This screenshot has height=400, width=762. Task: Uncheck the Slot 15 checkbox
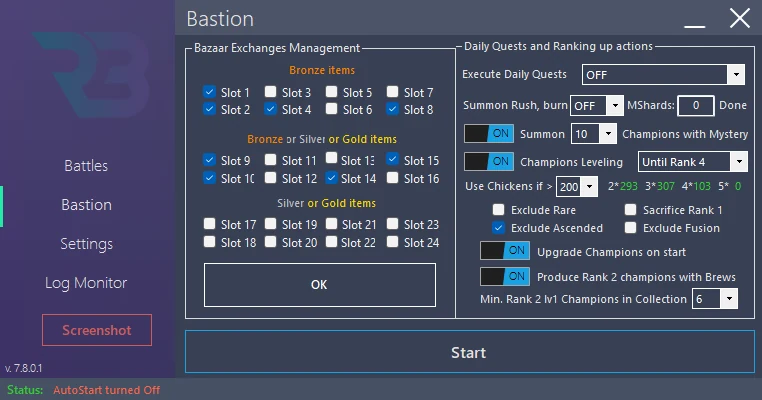(393, 159)
